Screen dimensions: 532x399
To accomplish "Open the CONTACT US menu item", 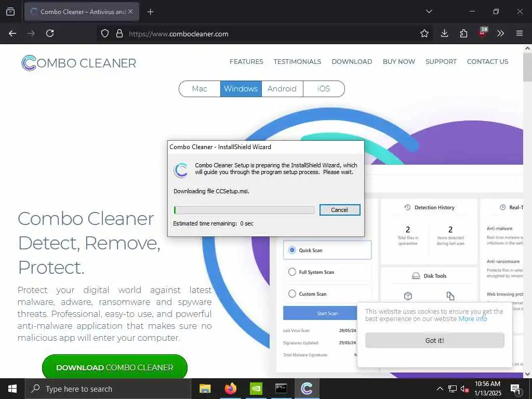I will [487, 61].
